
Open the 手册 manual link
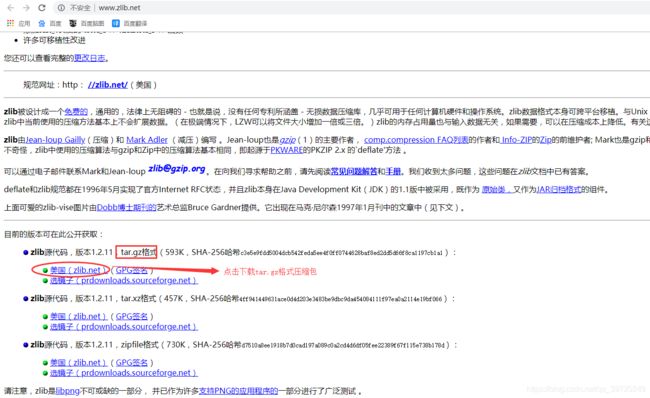point(393,171)
